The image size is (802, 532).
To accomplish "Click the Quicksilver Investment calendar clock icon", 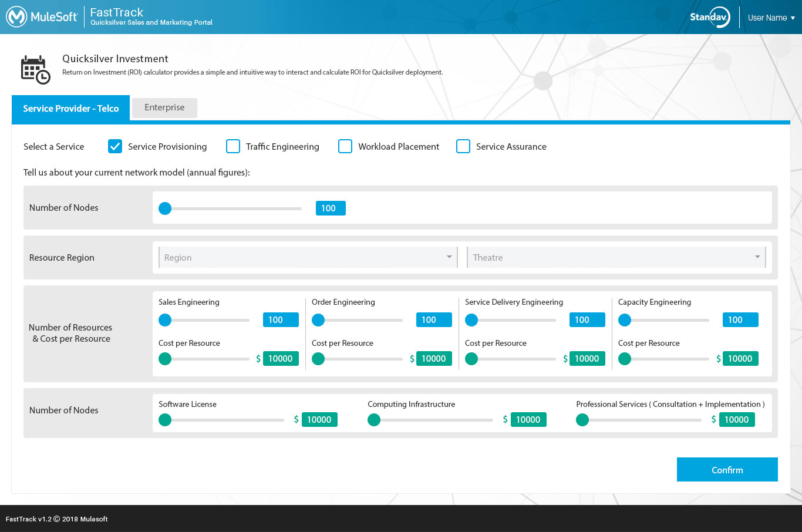I will click(35, 70).
